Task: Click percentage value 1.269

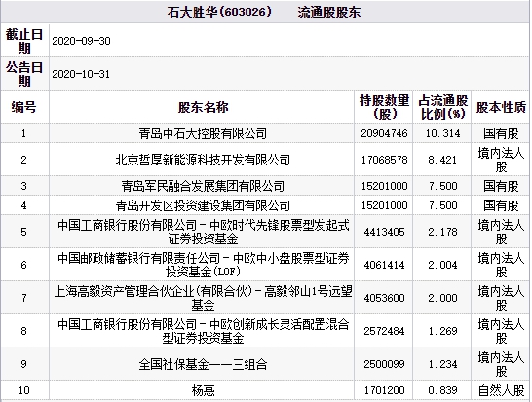Action: point(442,331)
